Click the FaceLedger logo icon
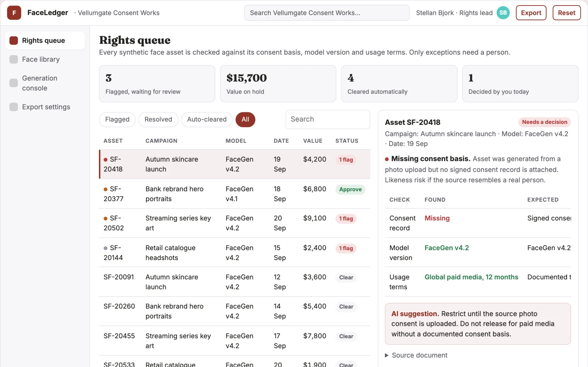The width and height of the screenshot is (588, 367). pyautogui.click(x=14, y=13)
